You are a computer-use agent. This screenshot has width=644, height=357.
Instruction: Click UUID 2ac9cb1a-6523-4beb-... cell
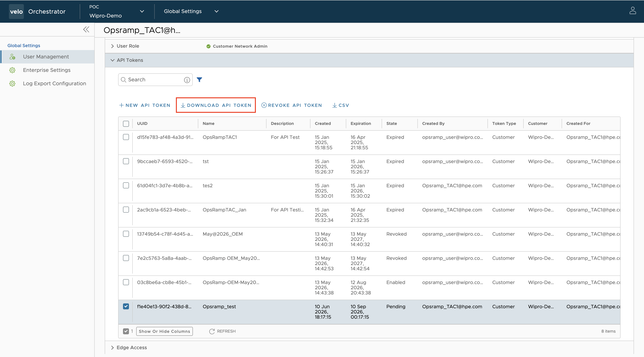(164, 210)
